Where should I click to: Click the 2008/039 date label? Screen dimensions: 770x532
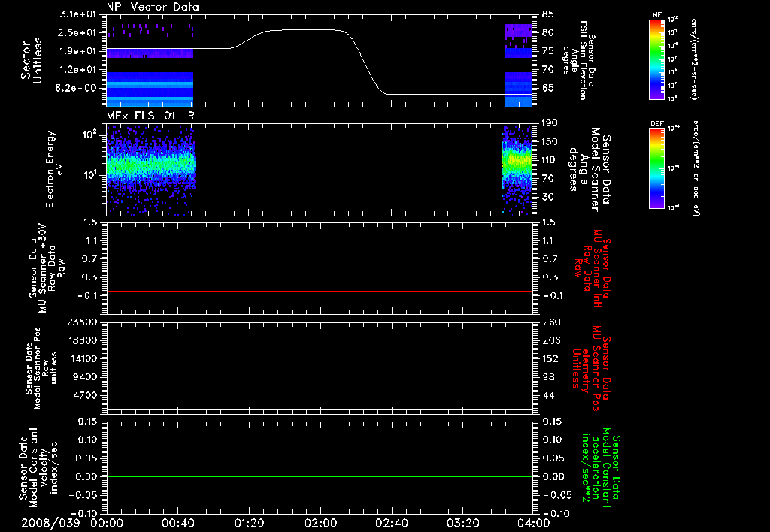click(x=50, y=523)
